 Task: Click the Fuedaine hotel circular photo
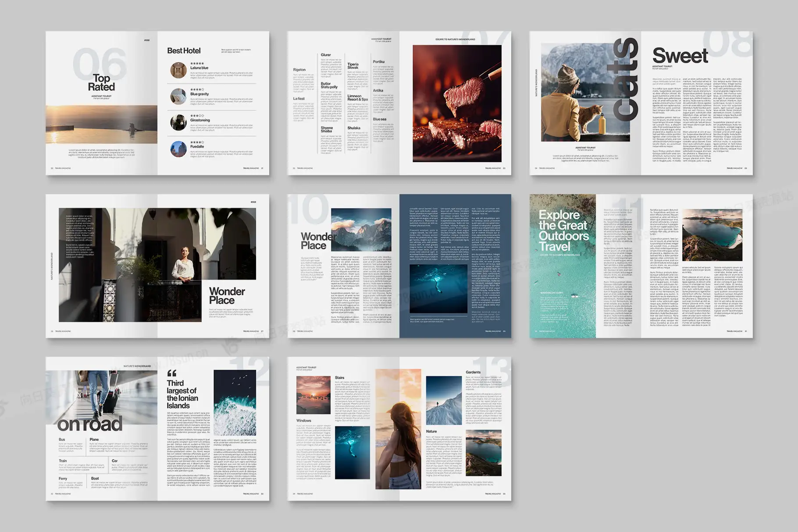(x=178, y=149)
